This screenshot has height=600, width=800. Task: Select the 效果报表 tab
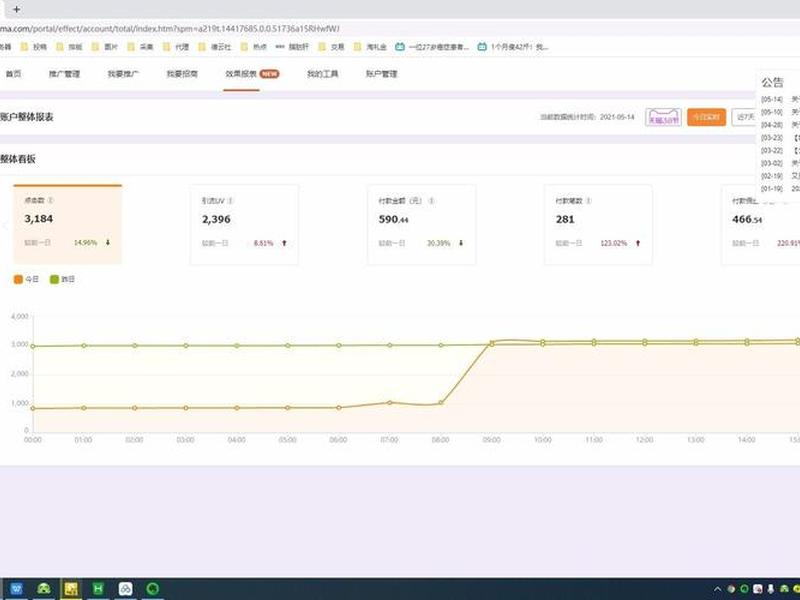coord(241,74)
